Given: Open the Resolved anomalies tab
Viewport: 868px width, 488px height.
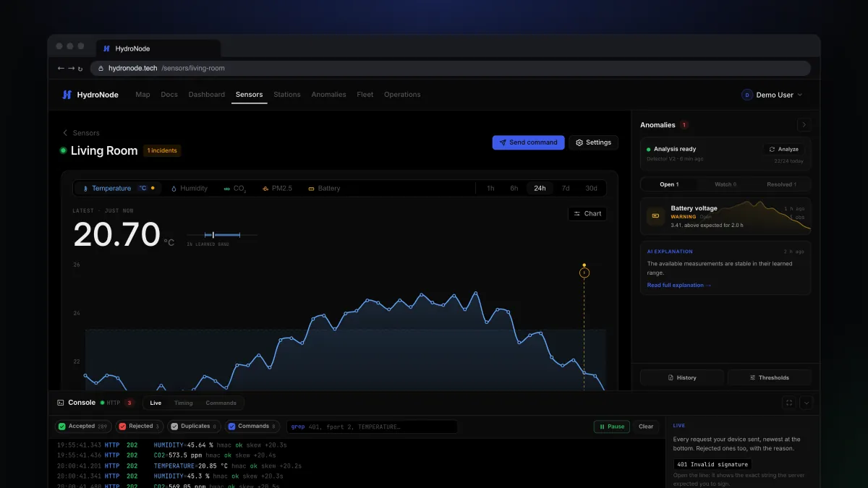Looking at the screenshot, I should [x=782, y=184].
